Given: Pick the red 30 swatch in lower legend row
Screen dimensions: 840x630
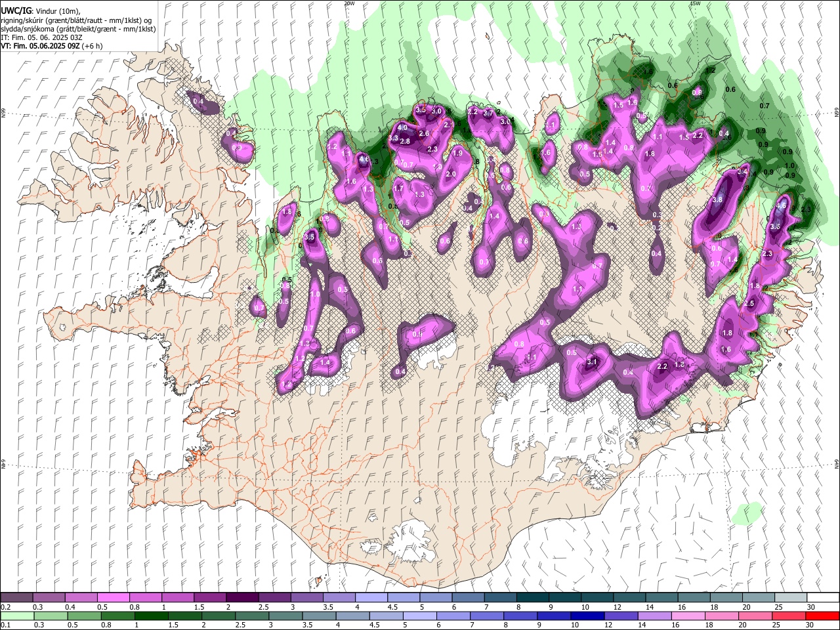Looking at the screenshot, I should point(823,616).
